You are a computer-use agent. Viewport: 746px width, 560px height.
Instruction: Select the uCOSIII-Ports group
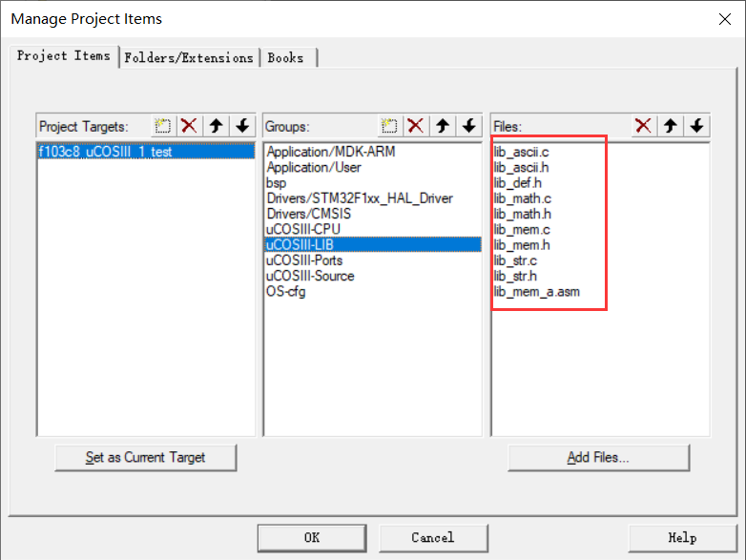tap(373, 260)
